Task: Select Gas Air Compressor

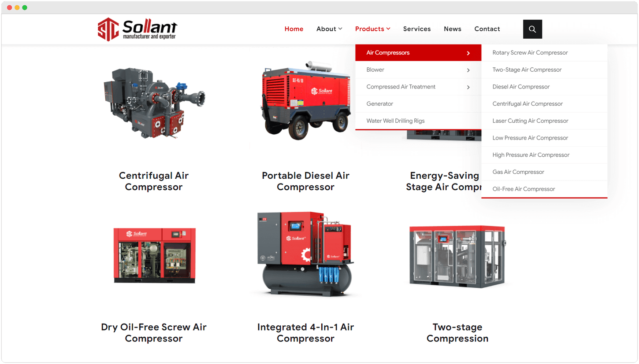Action: point(544,172)
